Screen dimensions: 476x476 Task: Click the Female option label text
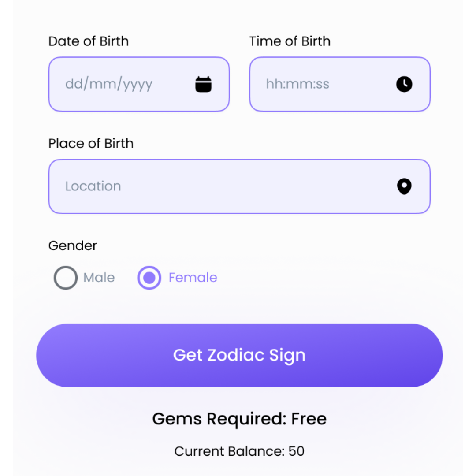point(193,278)
